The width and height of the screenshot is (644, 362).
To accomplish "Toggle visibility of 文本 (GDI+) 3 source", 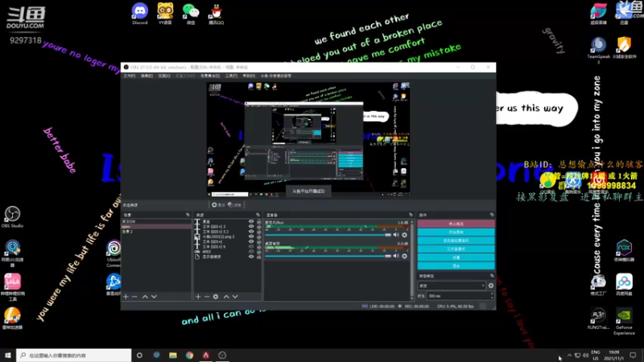I will point(251,226).
